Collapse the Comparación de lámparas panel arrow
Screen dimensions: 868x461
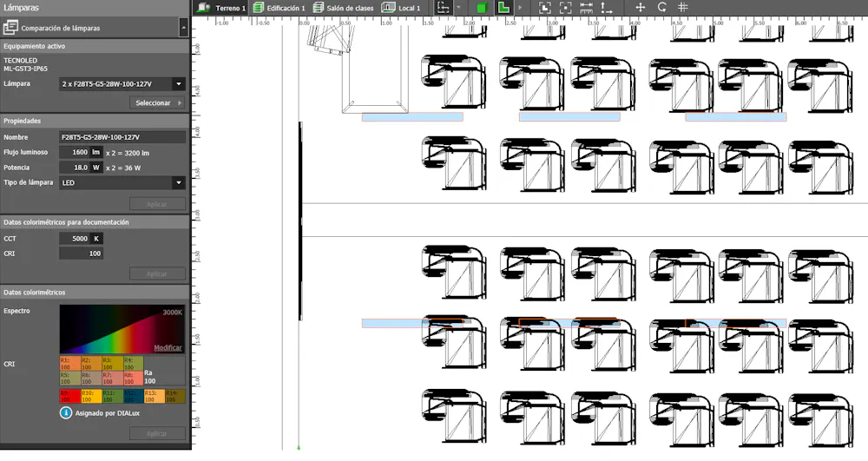click(184, 27)
